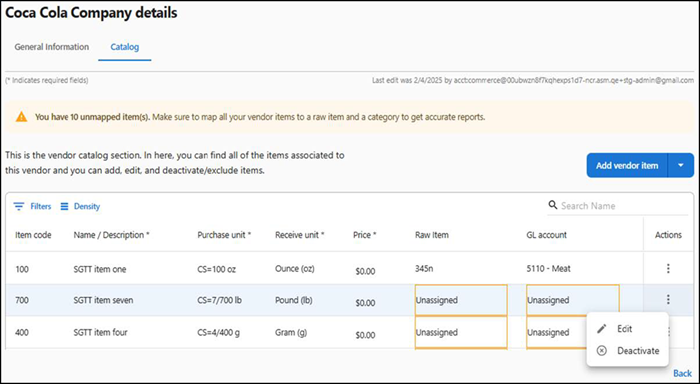Click the Name / Description column header
The width and height of the screenshot is (700, 384).
pyautogui.click(x=111, y=235)
